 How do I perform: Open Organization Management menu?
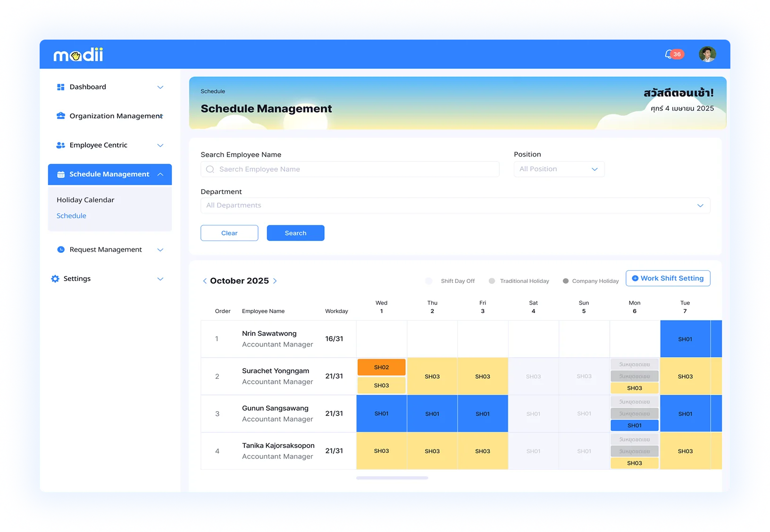[110, 116]
